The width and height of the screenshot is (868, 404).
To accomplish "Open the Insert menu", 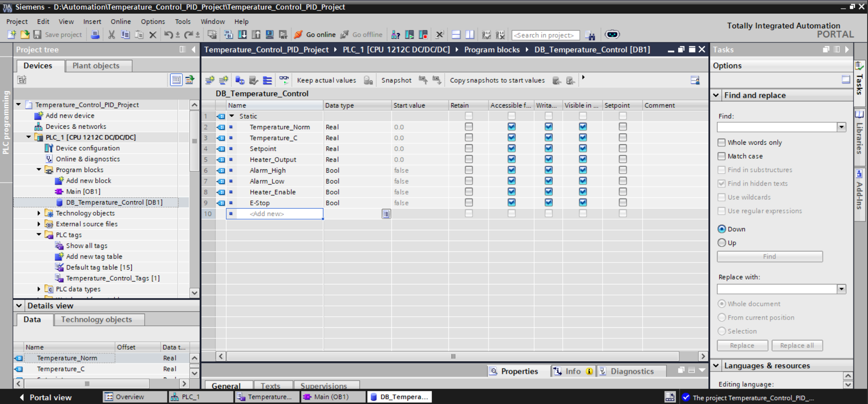I will [92, 21].
